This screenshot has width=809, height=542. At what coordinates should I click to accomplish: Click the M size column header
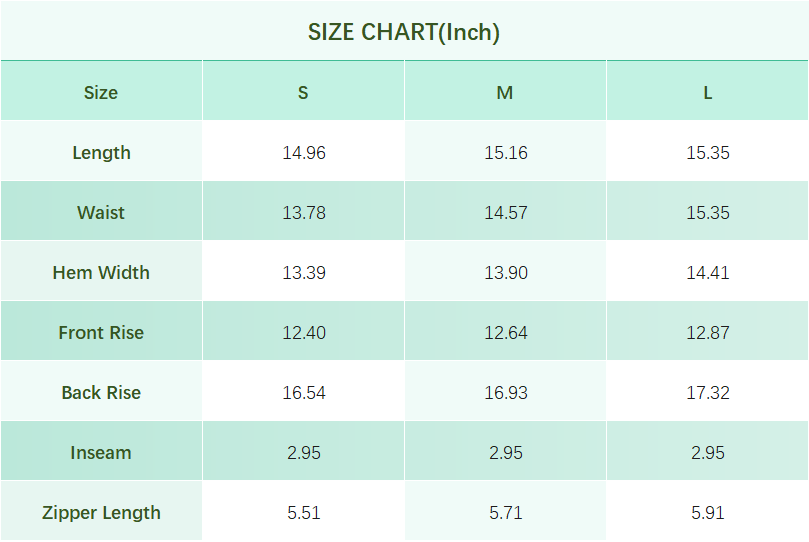pos(505,93)
